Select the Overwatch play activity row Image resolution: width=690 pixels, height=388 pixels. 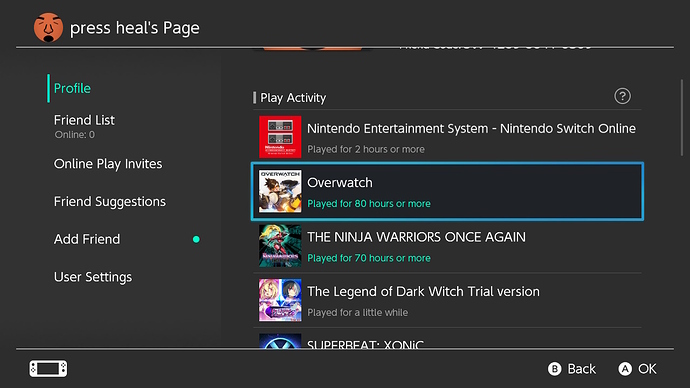(447, 191)
